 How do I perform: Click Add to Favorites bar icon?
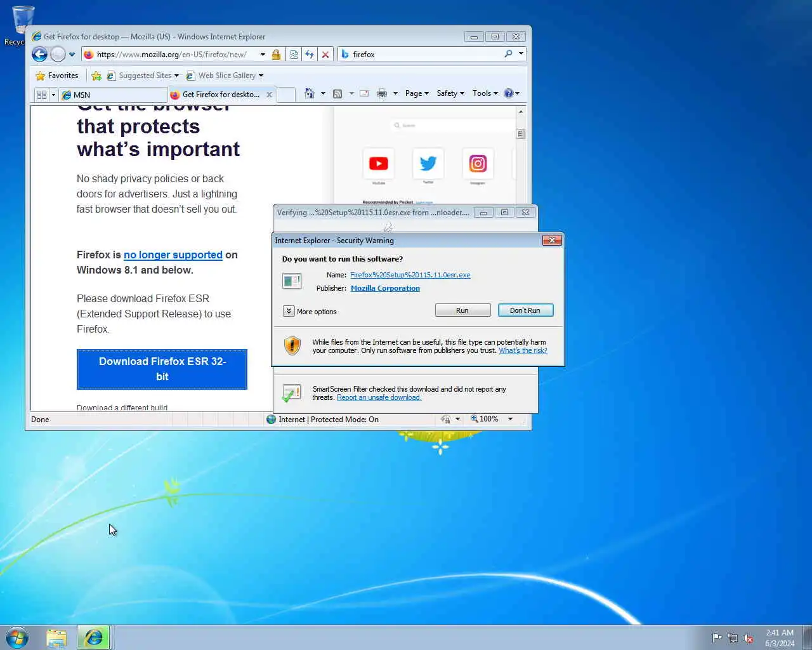[96, 76]
